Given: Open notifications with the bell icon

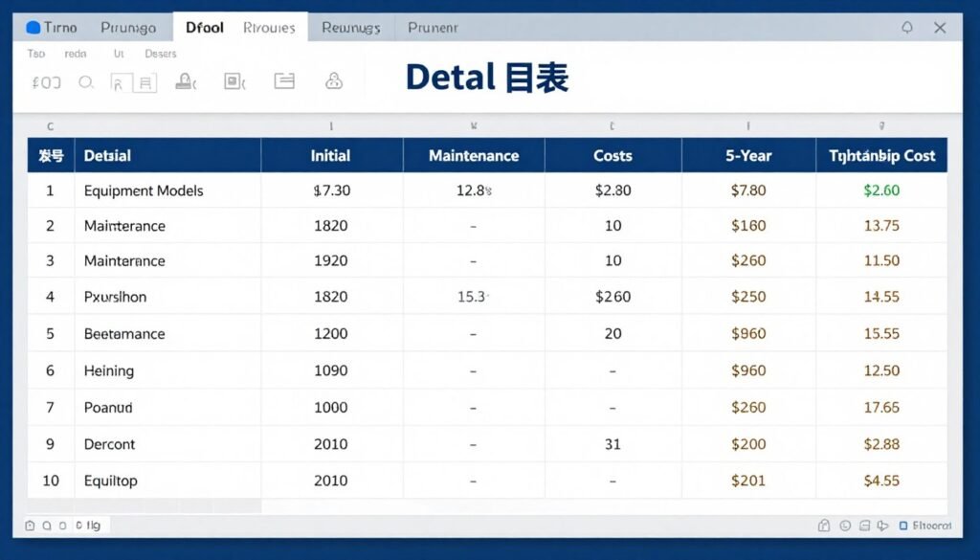Looking at the screenshot, I should click(907, 28).
